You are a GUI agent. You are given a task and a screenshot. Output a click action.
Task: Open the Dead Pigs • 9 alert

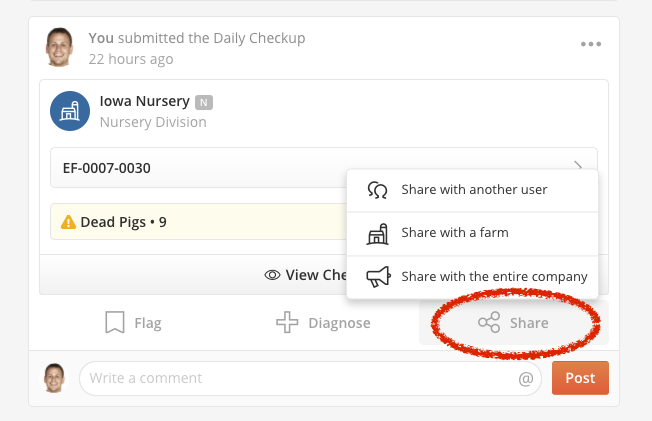198,222
